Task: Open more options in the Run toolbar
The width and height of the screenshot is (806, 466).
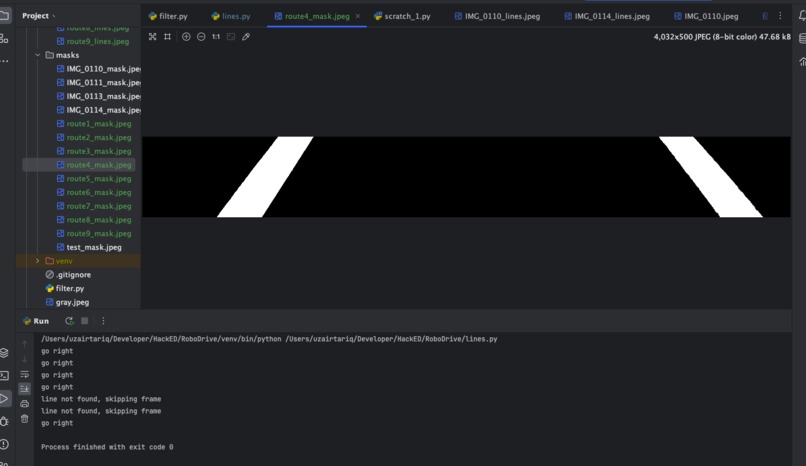Action: click(x=103, y=321)
